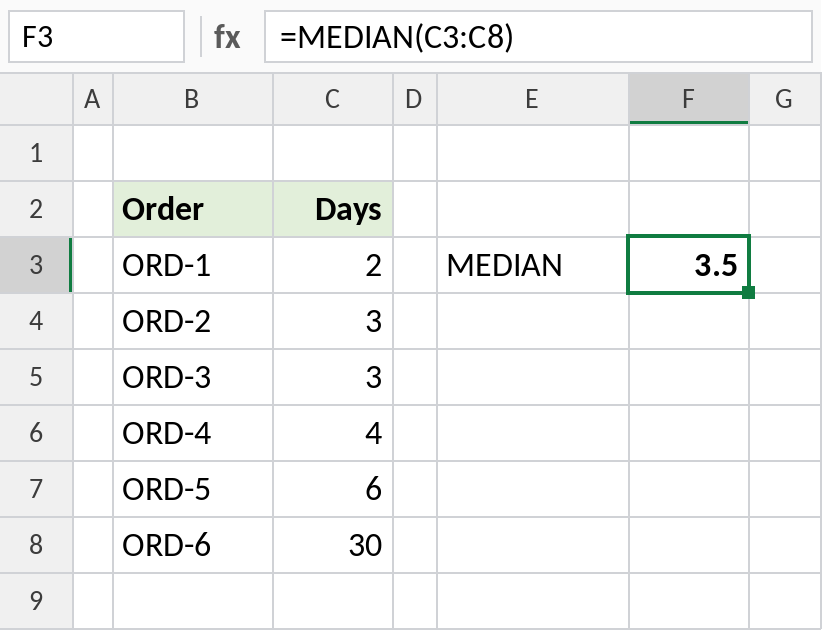Select the MEDIAN label cell
This screenshot has width=822, height=630.
[x=533, y=265]
